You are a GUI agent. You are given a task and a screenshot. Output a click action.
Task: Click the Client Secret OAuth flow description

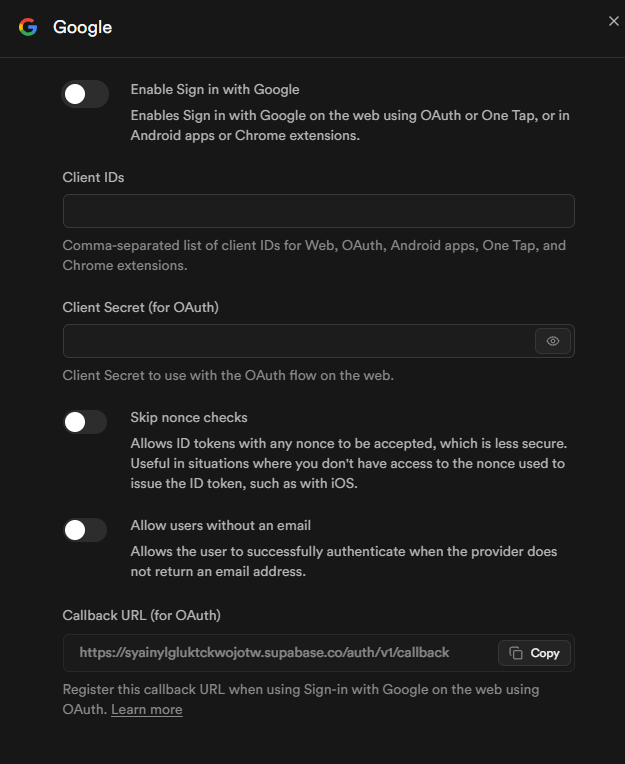click(229, 376)
